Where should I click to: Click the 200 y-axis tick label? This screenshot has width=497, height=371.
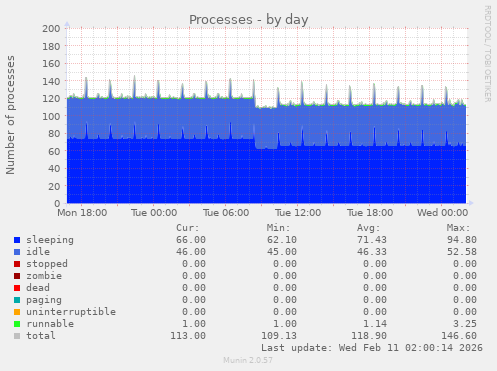pos(51,29)
